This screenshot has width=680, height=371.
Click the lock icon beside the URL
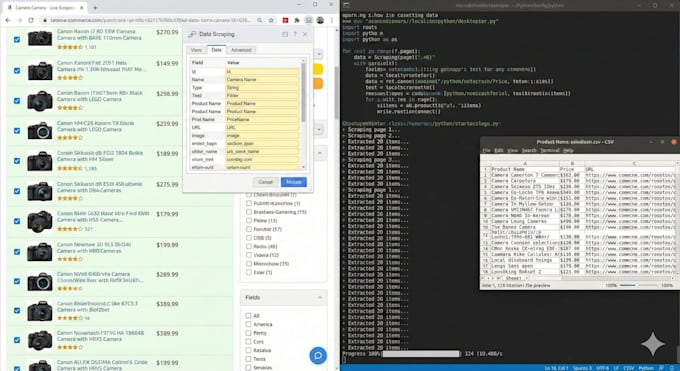pos(45,20)
